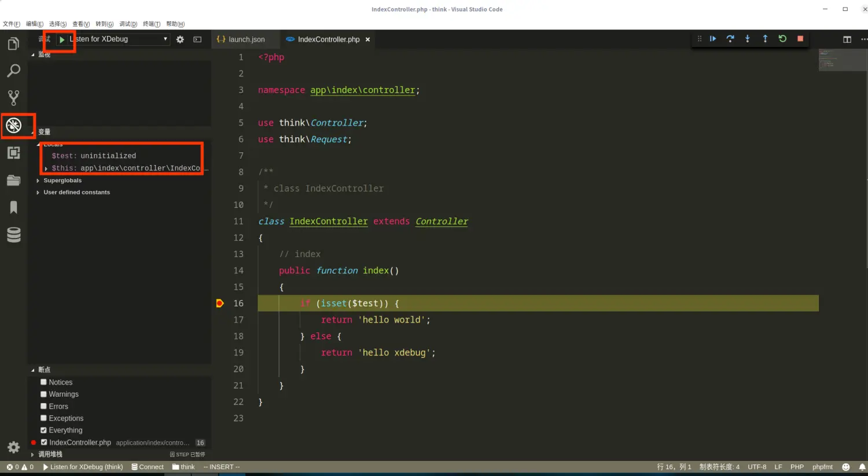
Task: Click the breakpoint glyph on line 16
Action: 220,303
